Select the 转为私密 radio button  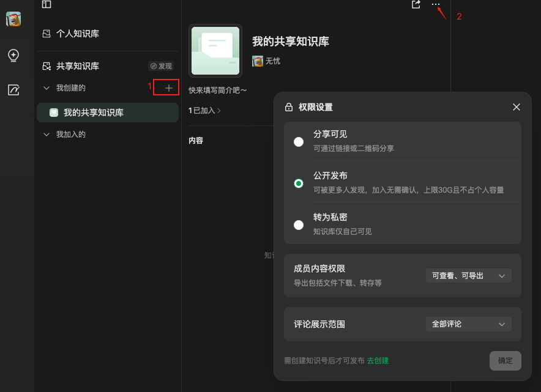tap(299, 224)
